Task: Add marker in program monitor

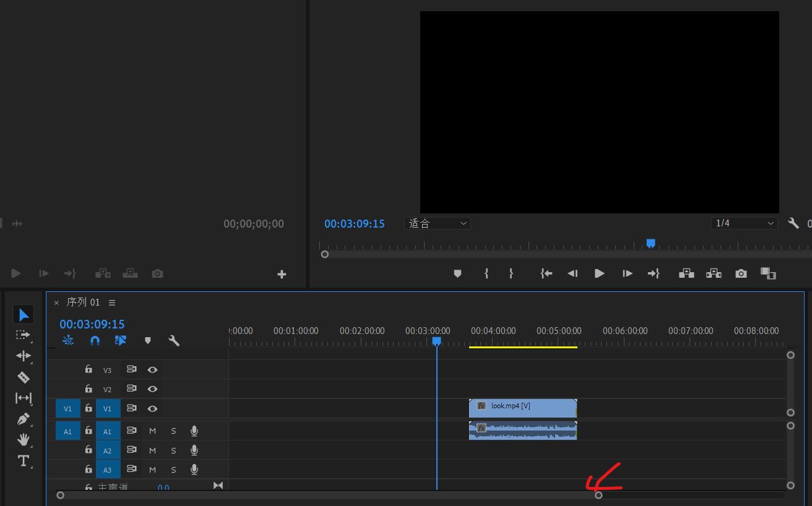Action: point(457,273)
